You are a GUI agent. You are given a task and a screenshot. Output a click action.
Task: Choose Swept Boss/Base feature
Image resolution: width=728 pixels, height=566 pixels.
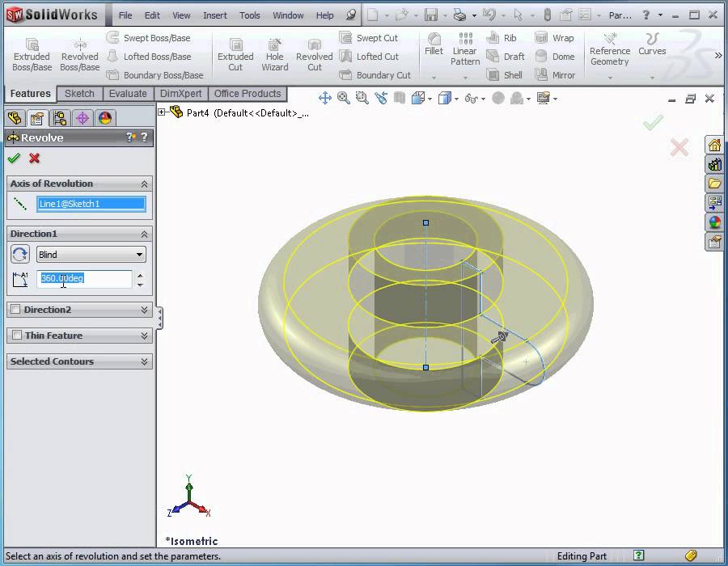[149, 37]
